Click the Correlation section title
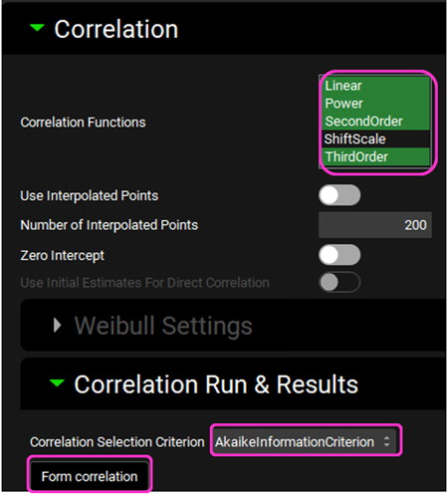The height and width of the screenshot is (494, 448). [116, 29]
